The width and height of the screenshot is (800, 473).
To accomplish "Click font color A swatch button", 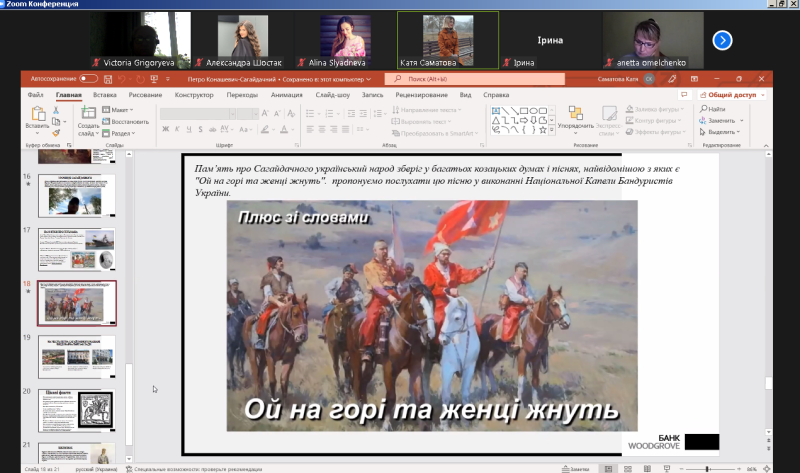I will (x=284, y=129).
